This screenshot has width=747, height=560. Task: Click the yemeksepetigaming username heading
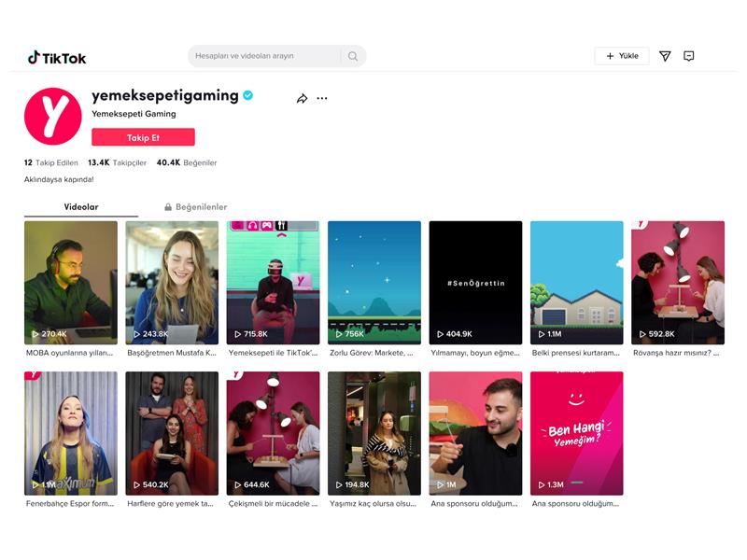165,95
